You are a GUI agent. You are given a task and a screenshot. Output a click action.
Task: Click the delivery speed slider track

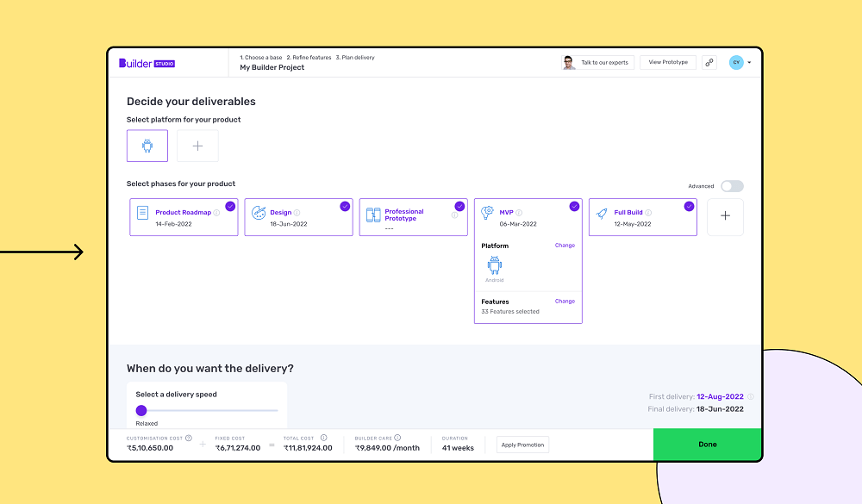tap(207, 410)
